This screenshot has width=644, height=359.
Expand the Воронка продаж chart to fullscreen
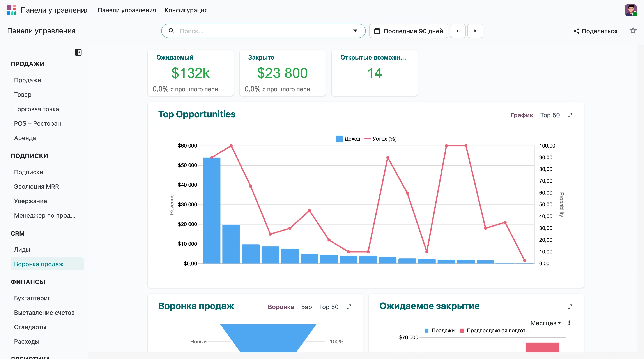349,307
